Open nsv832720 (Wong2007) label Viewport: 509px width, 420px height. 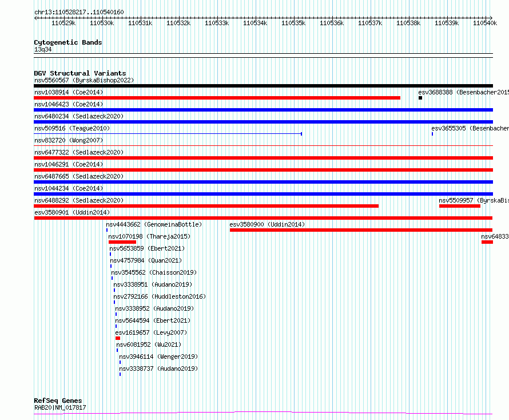[69, 140]
